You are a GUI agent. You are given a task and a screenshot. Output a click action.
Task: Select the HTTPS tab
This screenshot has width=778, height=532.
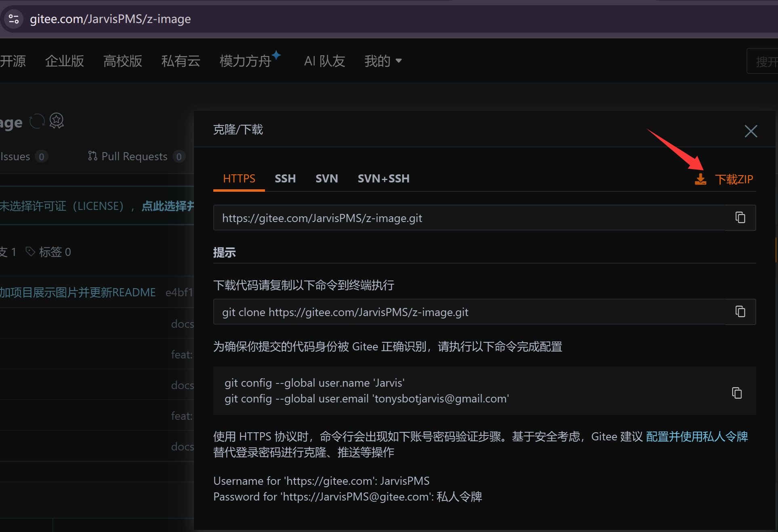[x=239, y=178]
